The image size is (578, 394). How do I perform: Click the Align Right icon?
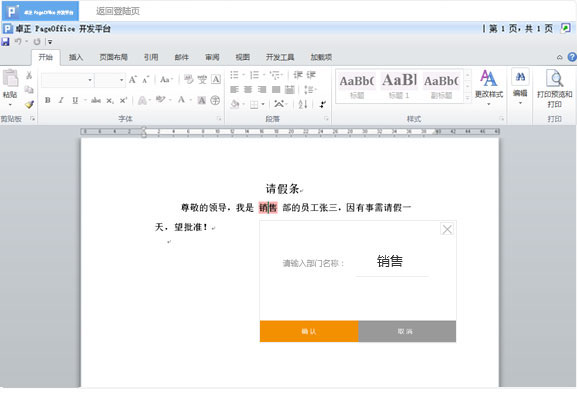[262, 90]
